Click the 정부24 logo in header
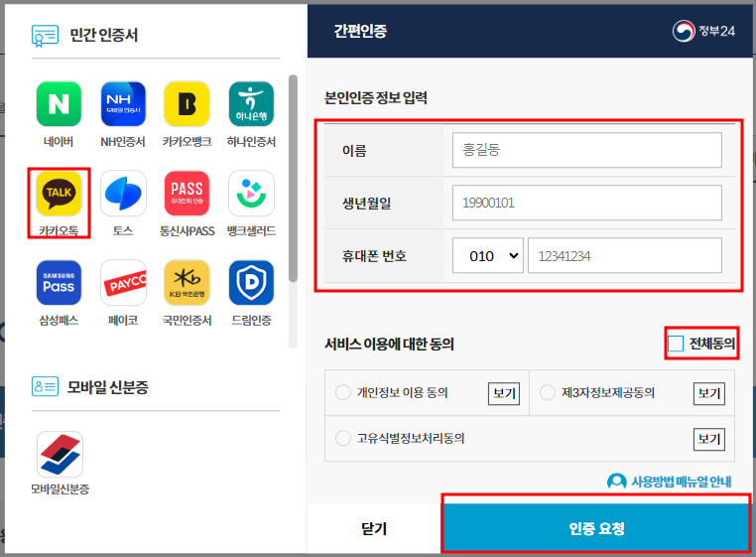 [704, 32]
